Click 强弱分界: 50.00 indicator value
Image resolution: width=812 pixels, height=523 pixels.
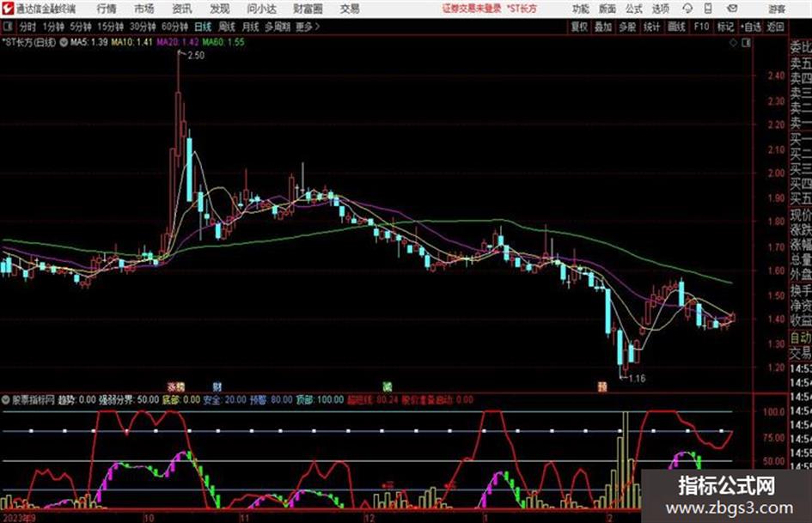[129, 399]
